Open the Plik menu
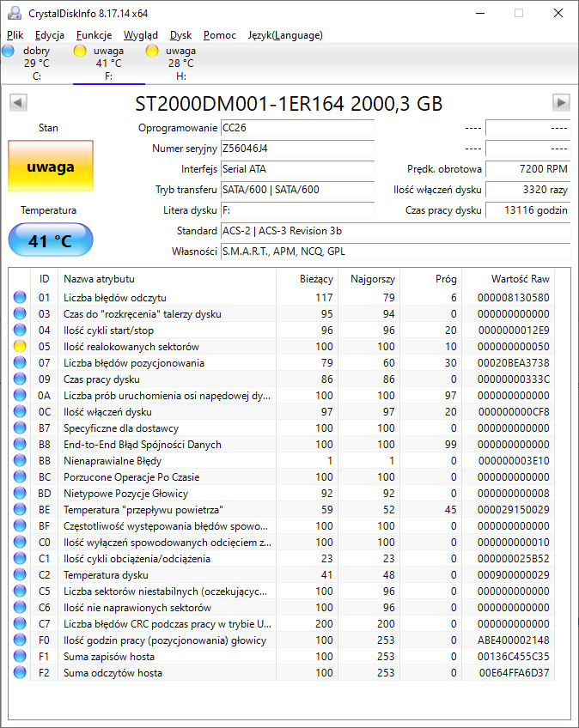Screen dimensions: 579x728 click(x=15, y=35)
